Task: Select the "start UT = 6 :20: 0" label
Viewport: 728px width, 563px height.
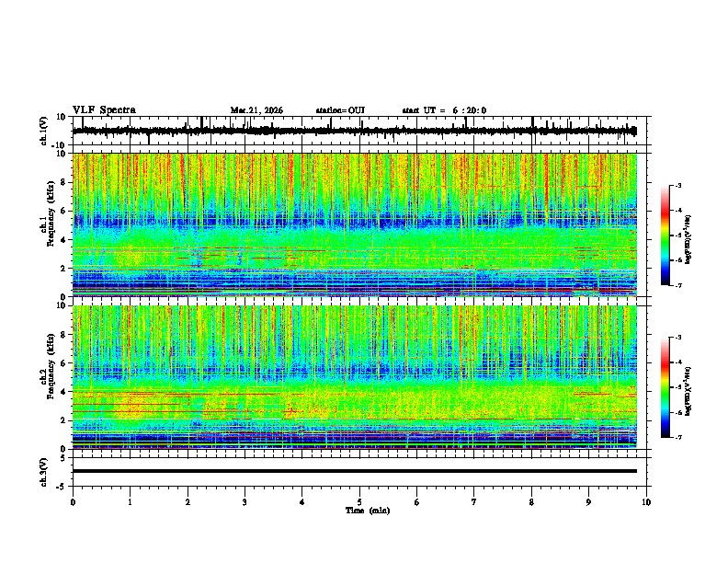Action: coord(444,110)
